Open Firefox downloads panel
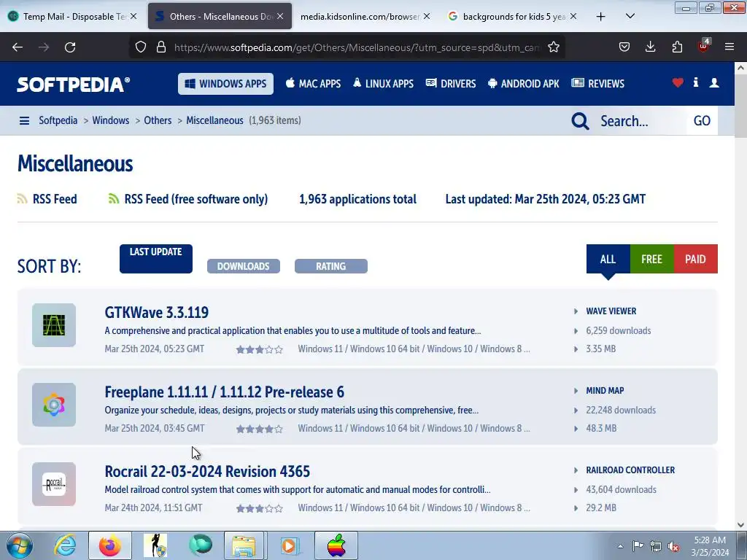Viewport: 747px width, 560px height. point(650,47)
